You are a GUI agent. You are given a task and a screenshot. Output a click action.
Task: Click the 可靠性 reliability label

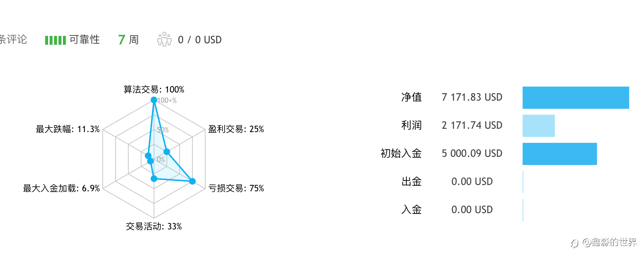pyautogui.click(x=84, y=40)
